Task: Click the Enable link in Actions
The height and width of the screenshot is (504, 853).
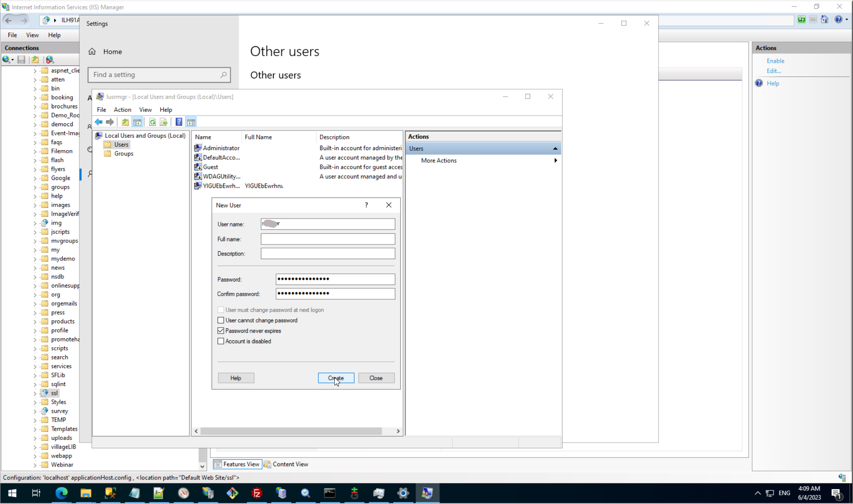Action: click(x=775, y=61)
